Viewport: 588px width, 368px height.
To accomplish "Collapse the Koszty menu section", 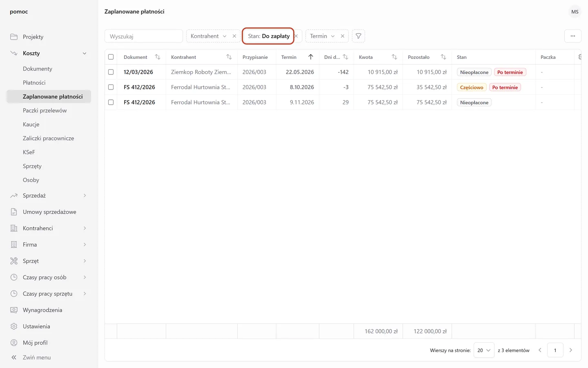I will (85, 53).
